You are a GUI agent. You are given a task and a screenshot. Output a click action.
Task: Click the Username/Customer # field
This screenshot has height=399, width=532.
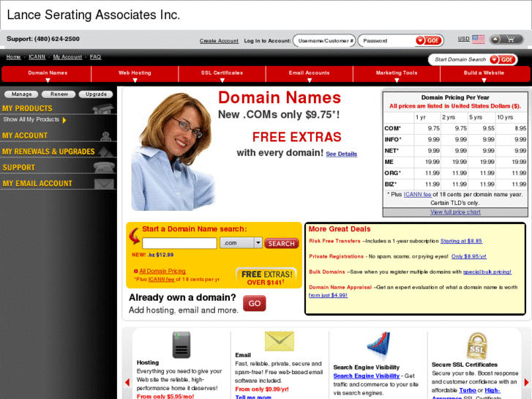coord(324,41)
